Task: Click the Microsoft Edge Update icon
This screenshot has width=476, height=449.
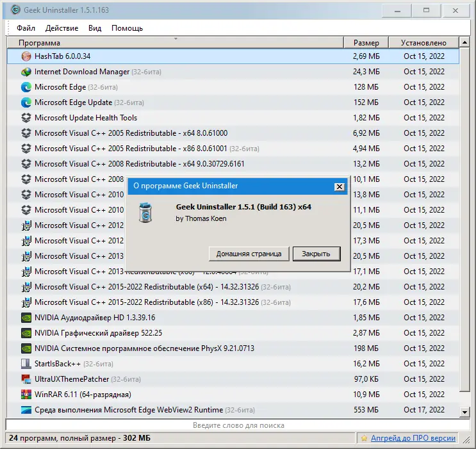Action: (x=26, y=102)
